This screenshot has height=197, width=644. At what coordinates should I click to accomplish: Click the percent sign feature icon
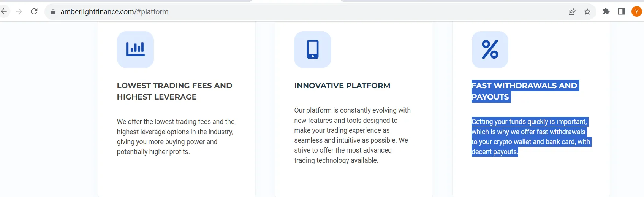[x=490, y=49]
